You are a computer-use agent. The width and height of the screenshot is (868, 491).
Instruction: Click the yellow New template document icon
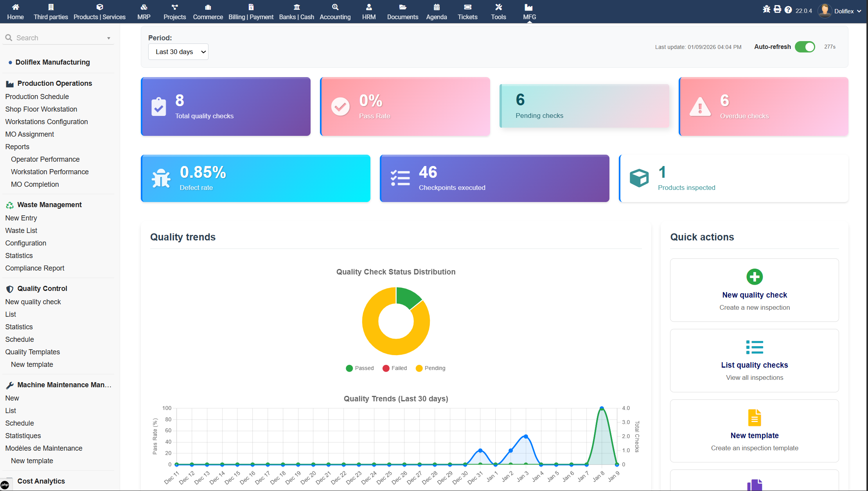coord(754,417)
